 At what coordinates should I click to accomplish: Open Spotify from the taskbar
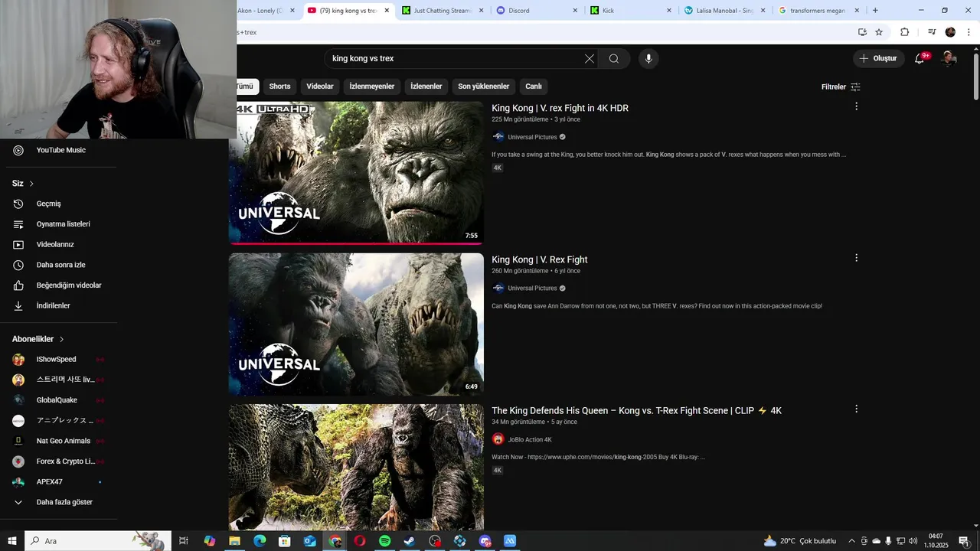385,541
